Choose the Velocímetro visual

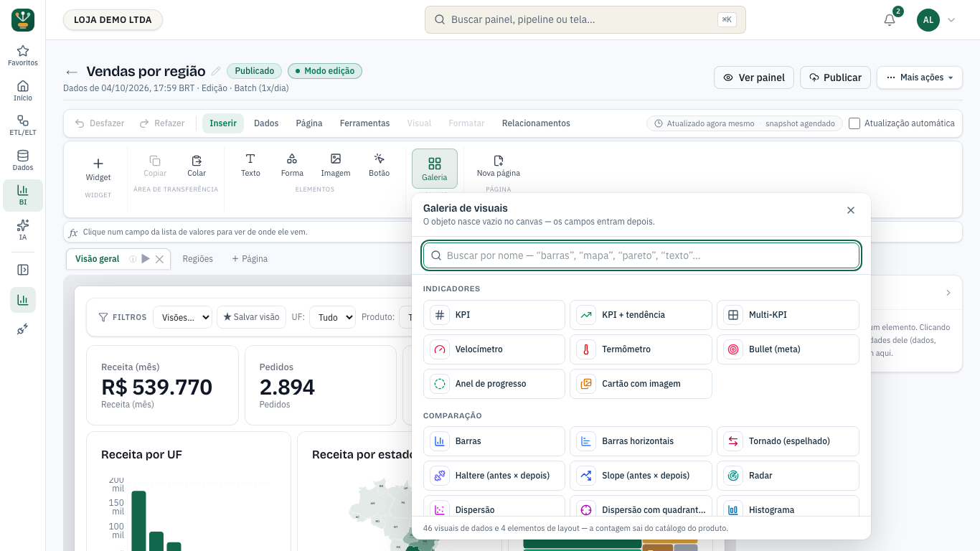click(x=494, y=349)
